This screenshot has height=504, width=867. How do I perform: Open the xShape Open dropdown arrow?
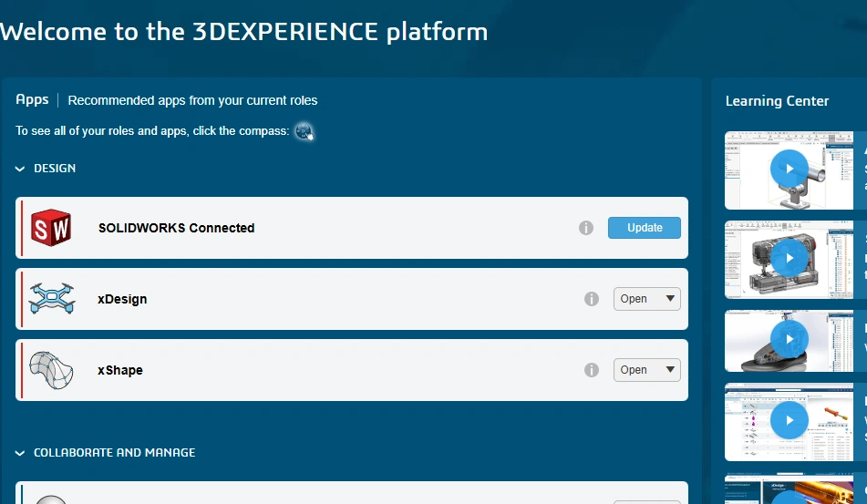tap(670, 370)
